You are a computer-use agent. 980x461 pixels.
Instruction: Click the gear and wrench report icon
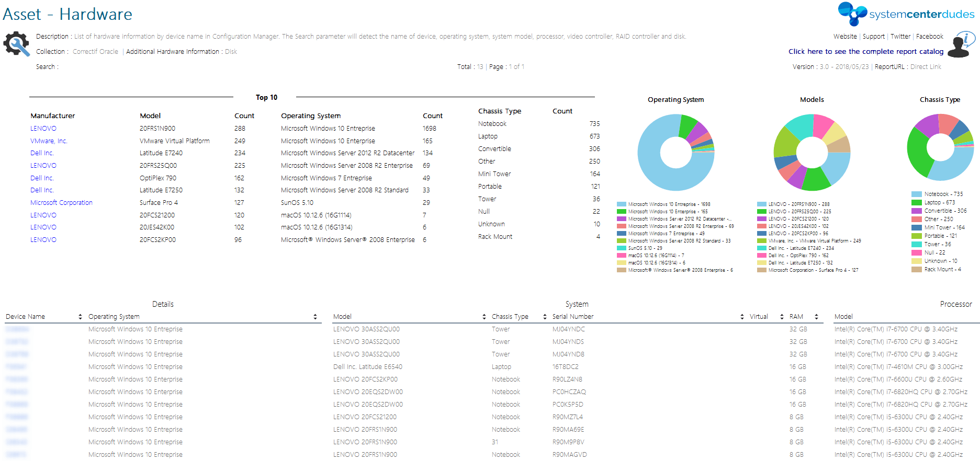tap(17, 44)
